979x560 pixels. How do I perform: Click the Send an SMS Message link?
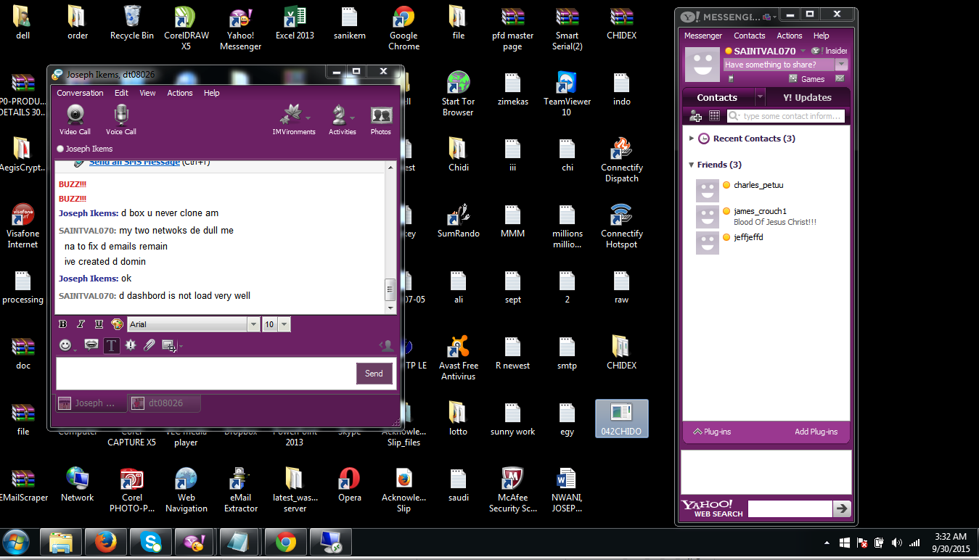pyautogui.click(x=134, y=162)
